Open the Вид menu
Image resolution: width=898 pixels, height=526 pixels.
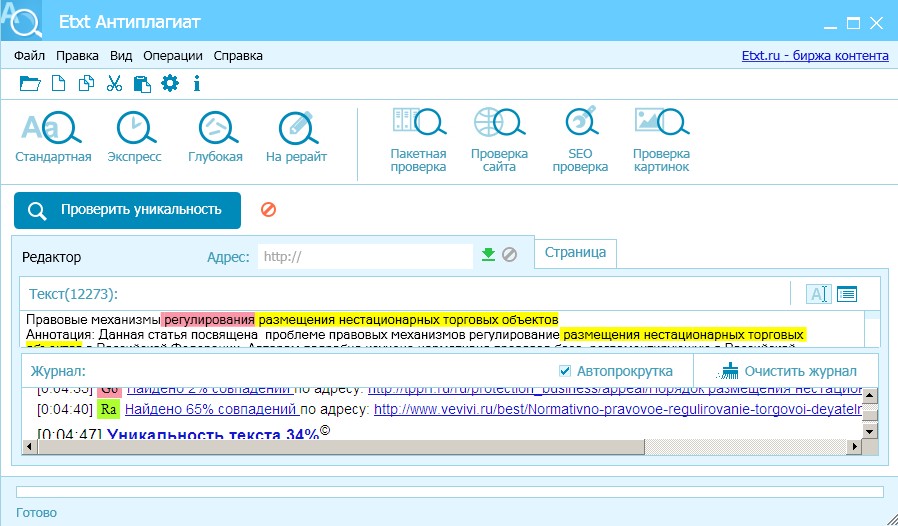(121, 56)
